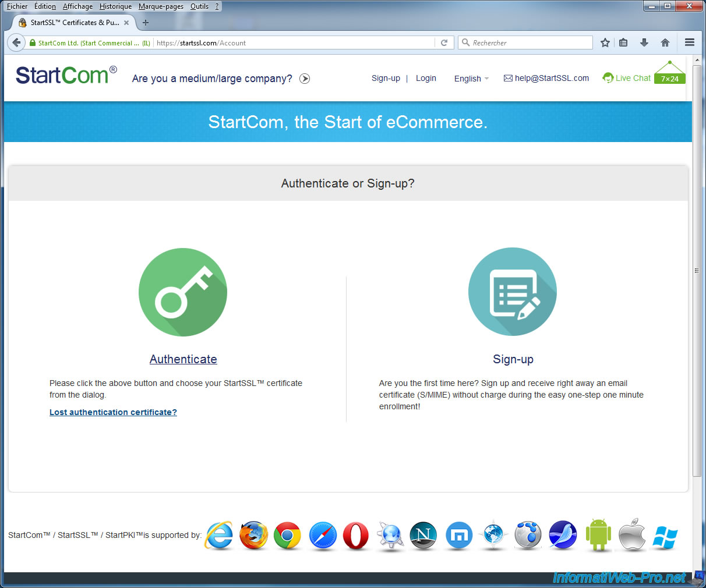706x588 pixels.
Task: Click the green Authenticate key icon
Action: coord(183,292)
